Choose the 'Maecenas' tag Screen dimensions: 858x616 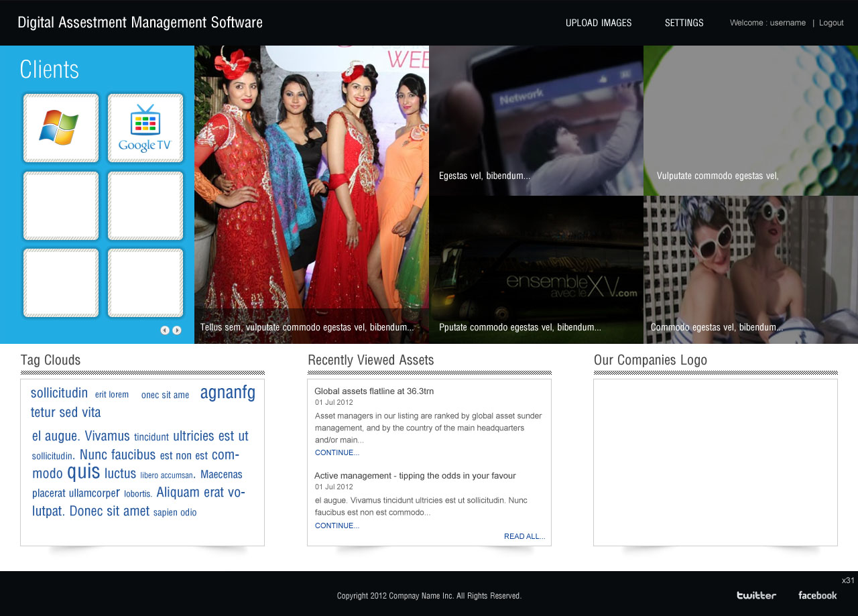(221, 475)
